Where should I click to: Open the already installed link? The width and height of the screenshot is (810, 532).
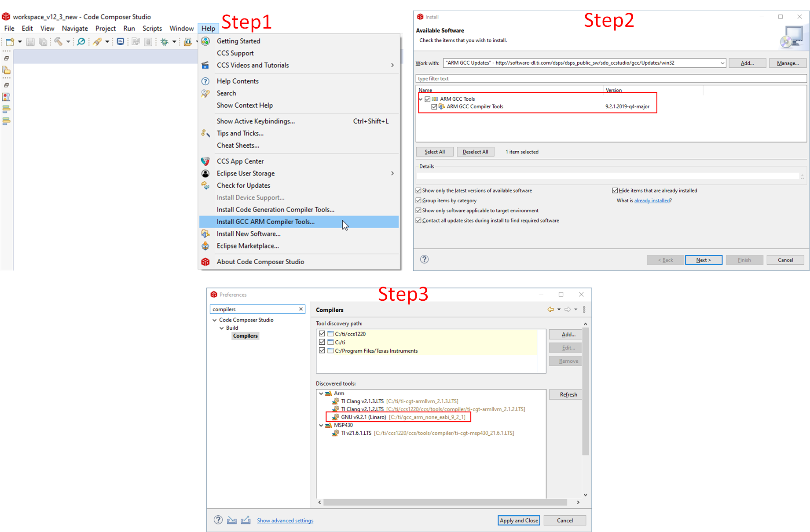point(652,200)
